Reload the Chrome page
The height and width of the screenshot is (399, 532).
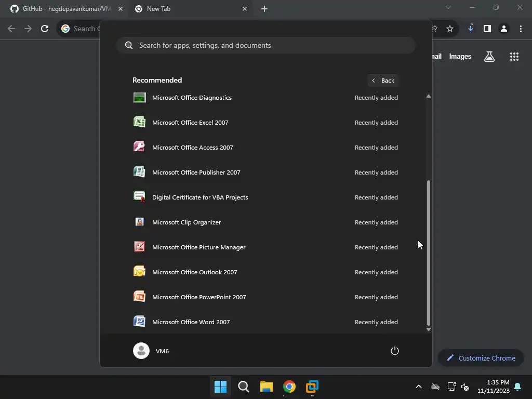click(x=45, y=29)
